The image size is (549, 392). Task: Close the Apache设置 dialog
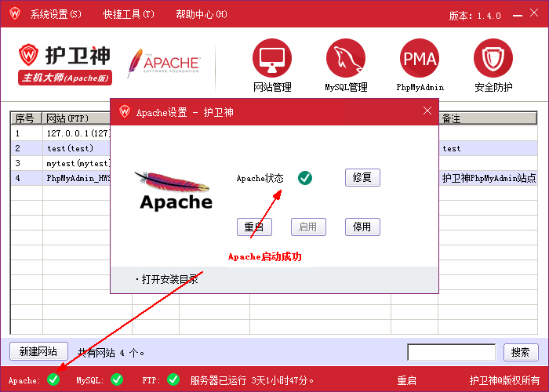tap(427, 111)
